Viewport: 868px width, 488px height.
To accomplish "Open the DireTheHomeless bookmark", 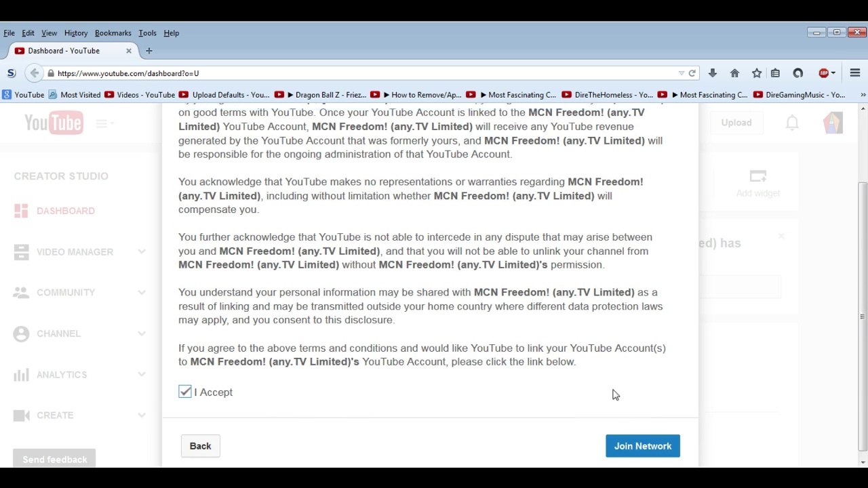I will coord(608,95).
